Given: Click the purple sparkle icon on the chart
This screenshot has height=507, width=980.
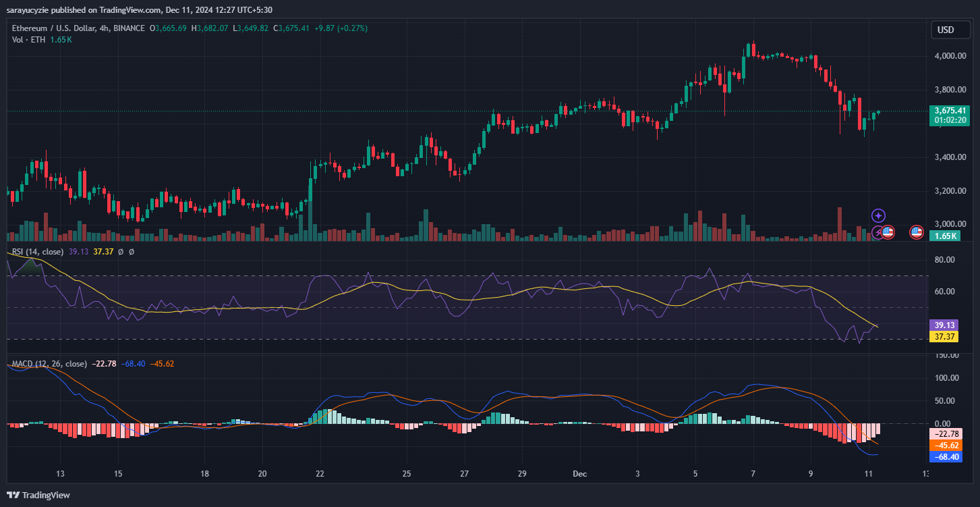Looking at the screenshot, I should click(x=878, y=215).
